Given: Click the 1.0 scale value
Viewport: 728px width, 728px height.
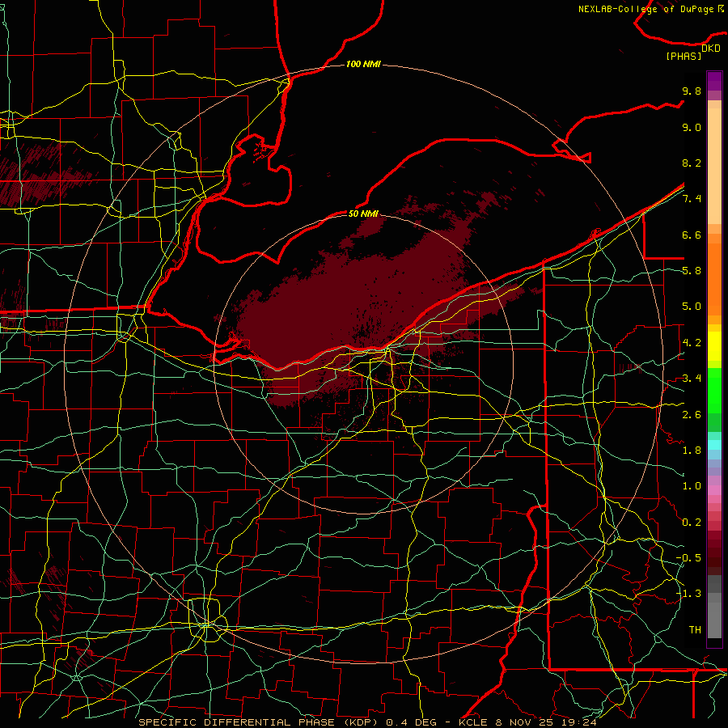Looking at the screenshot, I should pyautogui.click(x=692, y=486).
